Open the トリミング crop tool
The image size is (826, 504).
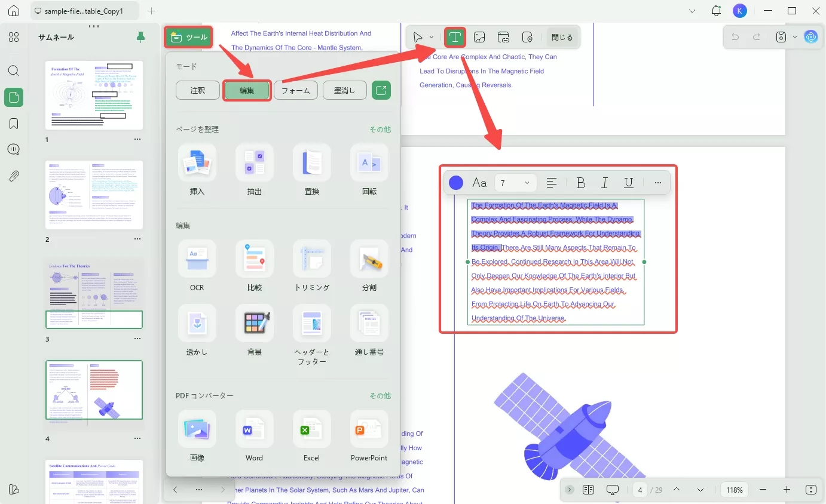312,266
